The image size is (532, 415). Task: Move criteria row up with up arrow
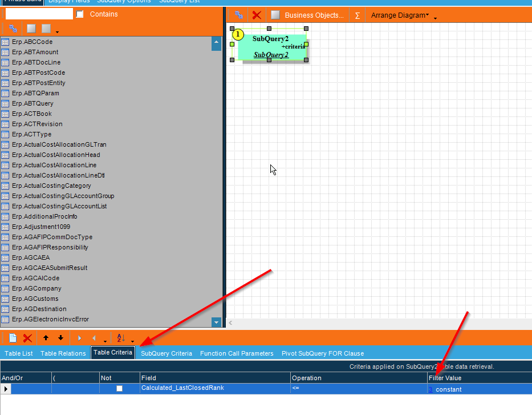coord(46,337)
